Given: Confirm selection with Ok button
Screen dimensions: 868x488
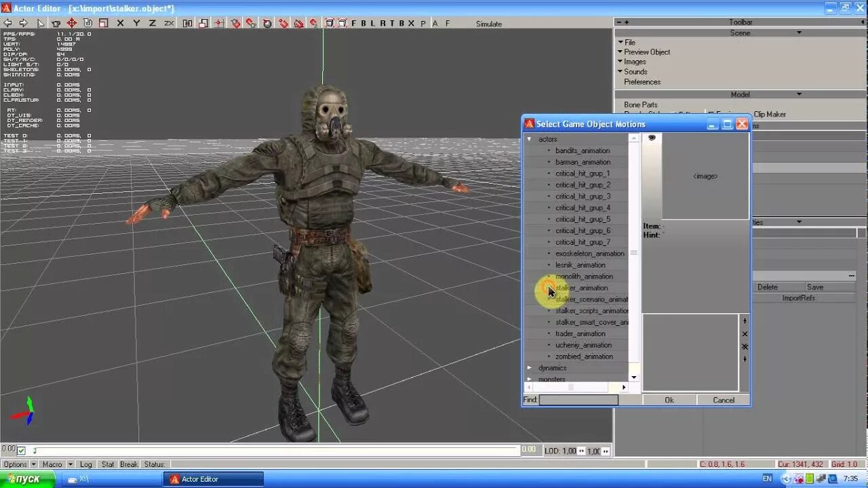Looking at the screenshot, I should 669,400.
